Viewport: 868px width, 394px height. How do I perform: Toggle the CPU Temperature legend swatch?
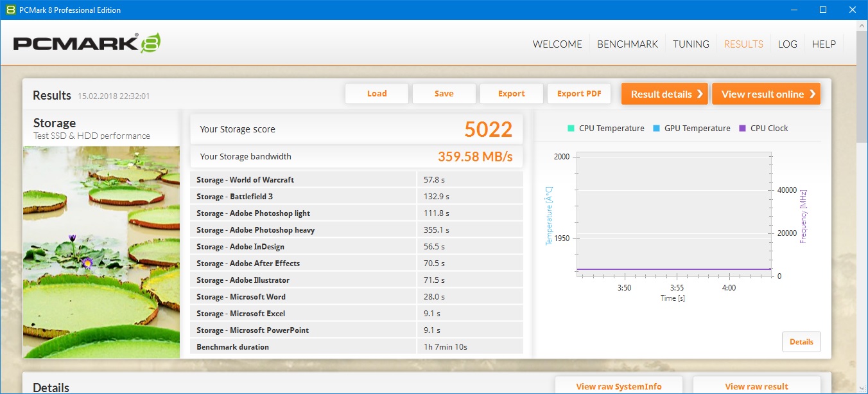click(x=570, y=128)
